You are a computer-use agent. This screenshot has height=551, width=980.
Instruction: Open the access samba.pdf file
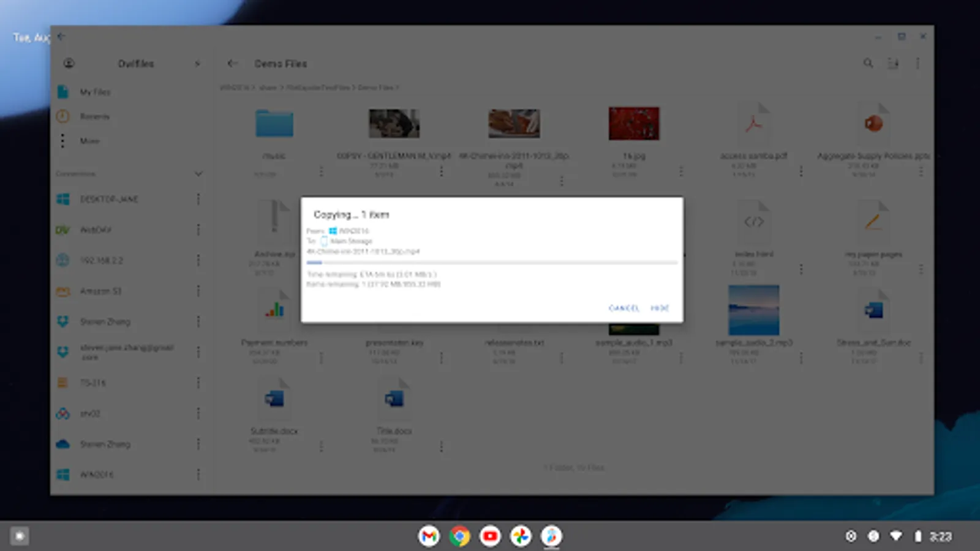(754, 124)
